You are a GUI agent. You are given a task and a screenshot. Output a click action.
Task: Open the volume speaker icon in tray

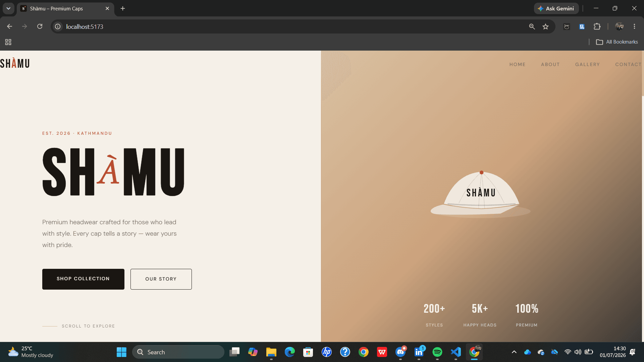click(x=578, y=352)
